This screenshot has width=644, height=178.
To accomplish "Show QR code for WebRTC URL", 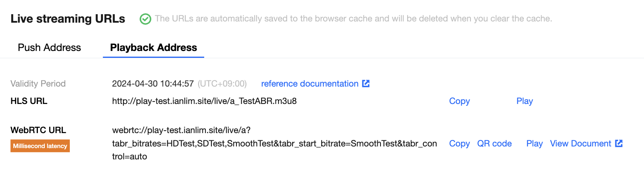I will click(x=494, y=144).
